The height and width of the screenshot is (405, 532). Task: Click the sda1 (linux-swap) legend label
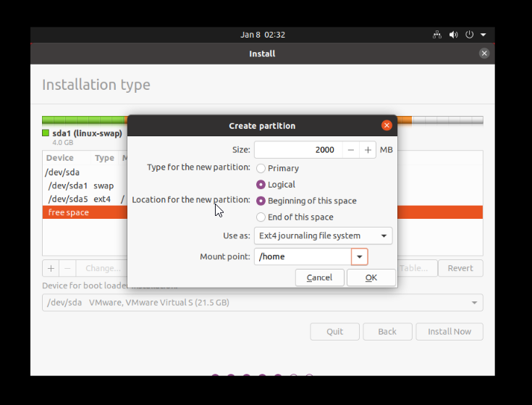[87, 133]
